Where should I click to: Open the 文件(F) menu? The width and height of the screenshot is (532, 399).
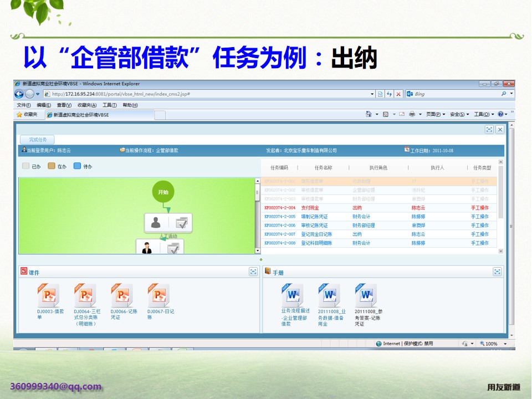click(24, 105)
